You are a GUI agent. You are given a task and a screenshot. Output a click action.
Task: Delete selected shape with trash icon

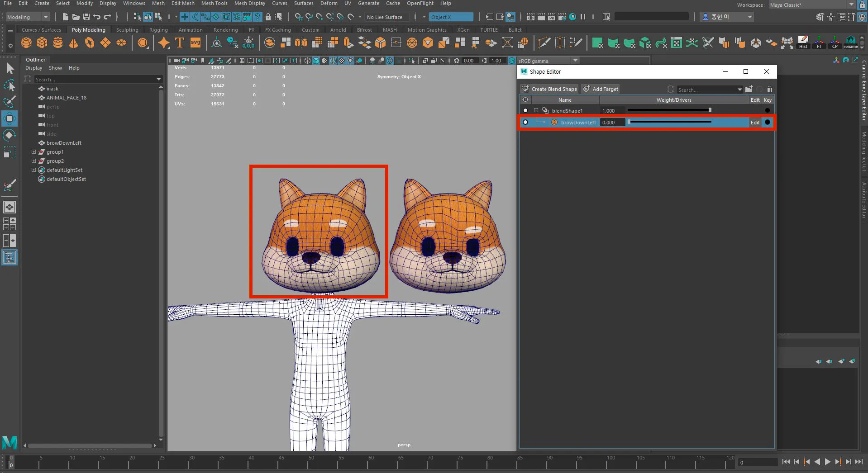pyautogui.click(x=770, y=89)
